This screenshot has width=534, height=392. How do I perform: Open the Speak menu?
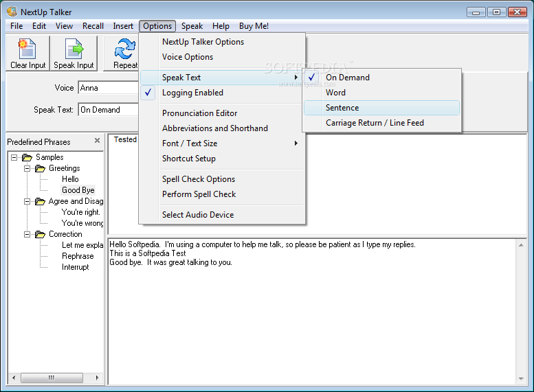[x=192, y=26]
